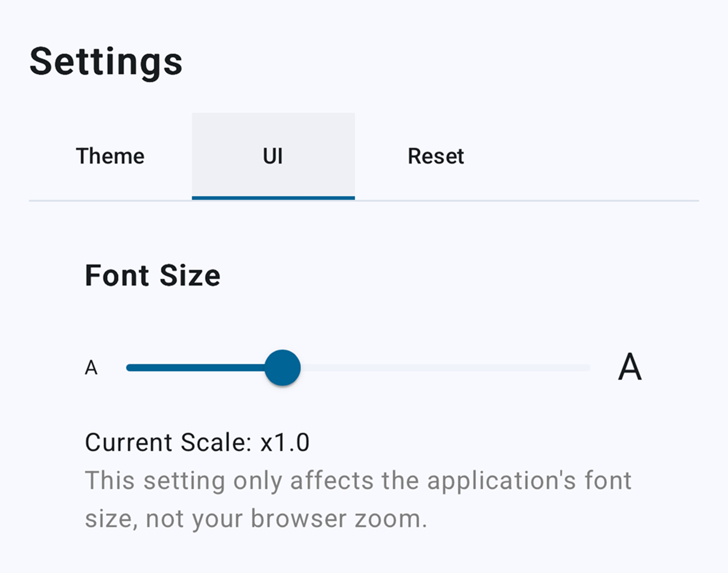Click the blue underline beneath the UI tab
This screenshot has width=728, height=573.
point(273,197)
